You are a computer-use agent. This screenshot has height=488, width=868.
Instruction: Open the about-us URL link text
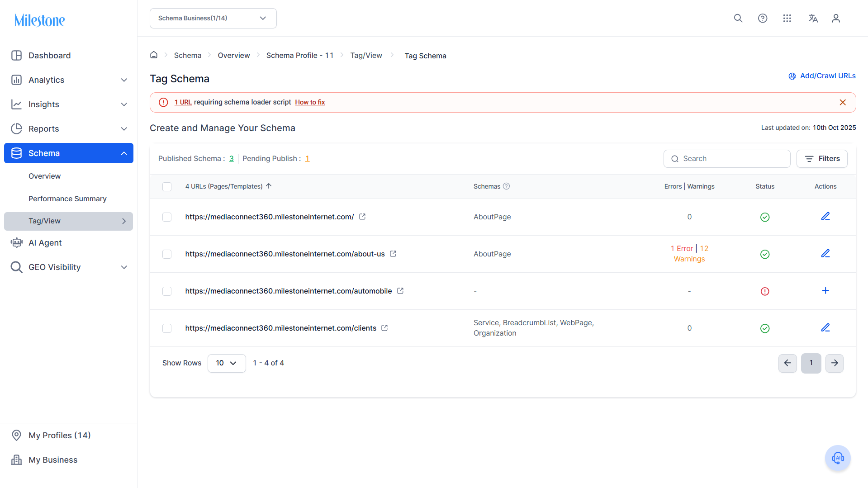pos(285,254)
